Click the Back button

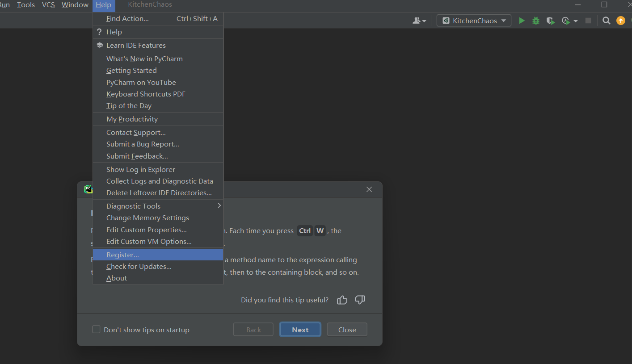pos(253,330)
